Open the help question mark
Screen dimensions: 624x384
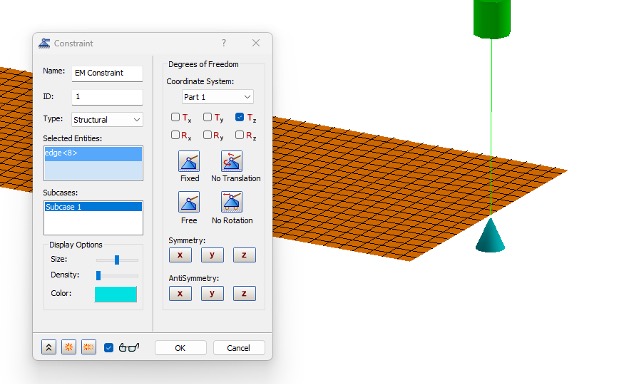click(224, 43)
